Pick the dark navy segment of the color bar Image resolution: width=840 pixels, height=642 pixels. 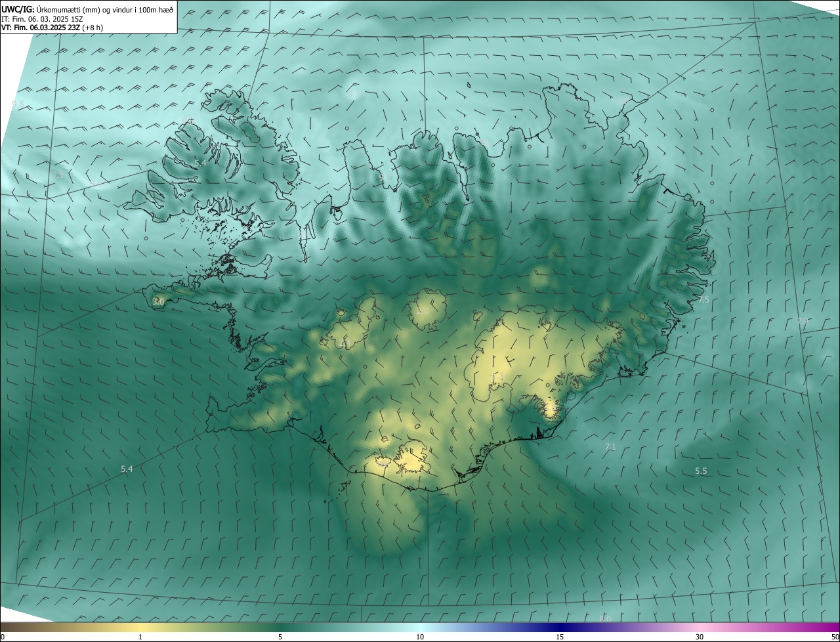(560, 627)
